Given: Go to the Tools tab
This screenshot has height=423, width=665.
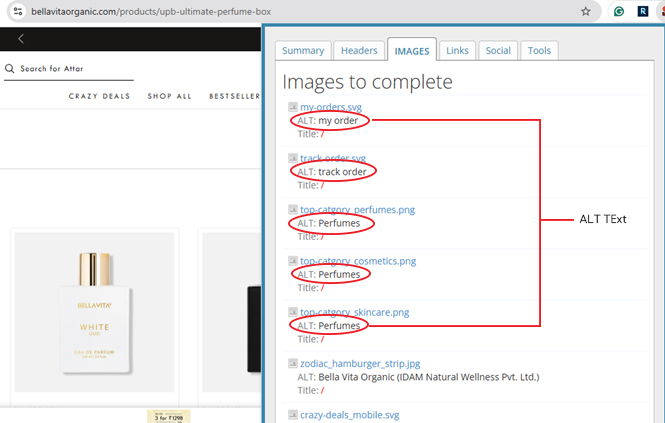Looking at the screenshot, I should click(x=539, y=50).
